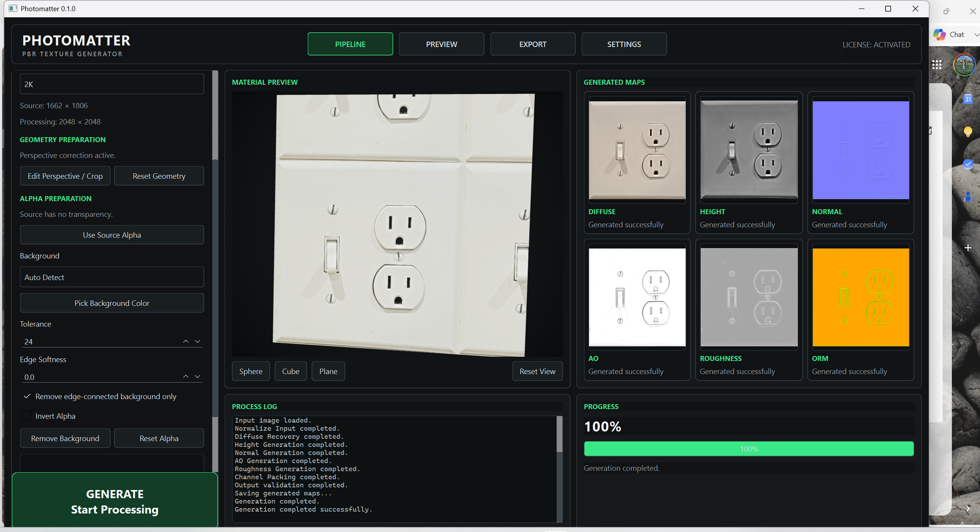Click 'Source: 1662 × 1806' text
980x532 pixels.
[x=54, y=105]
